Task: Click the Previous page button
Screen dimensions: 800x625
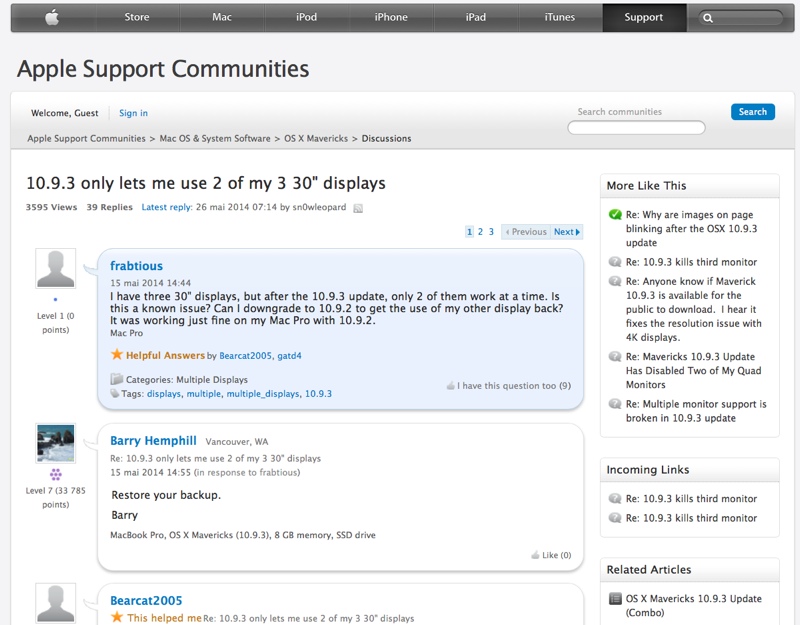Action: (x=526, y=232)
